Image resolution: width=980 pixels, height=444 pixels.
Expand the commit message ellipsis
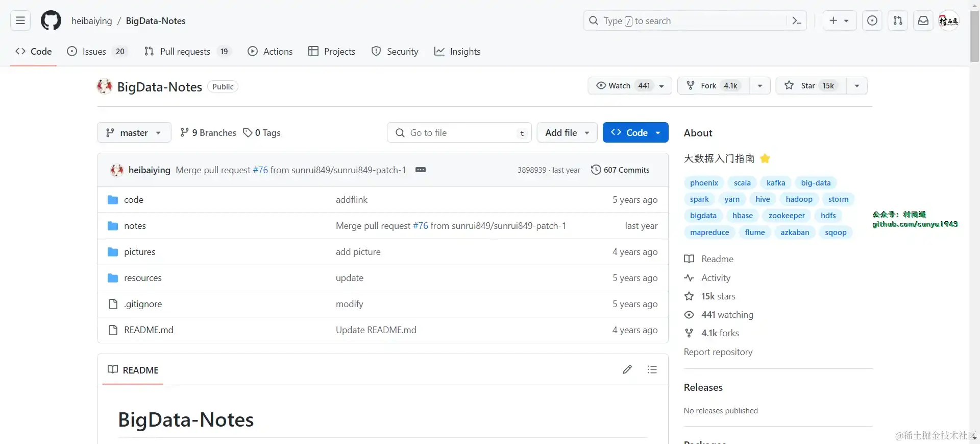(x=421, y=170)
